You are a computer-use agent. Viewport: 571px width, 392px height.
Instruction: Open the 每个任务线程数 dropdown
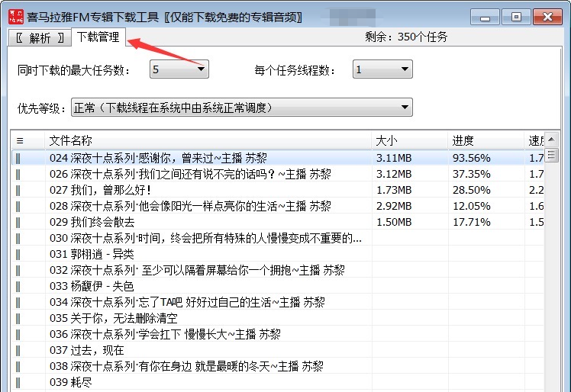tap(382, 69)
